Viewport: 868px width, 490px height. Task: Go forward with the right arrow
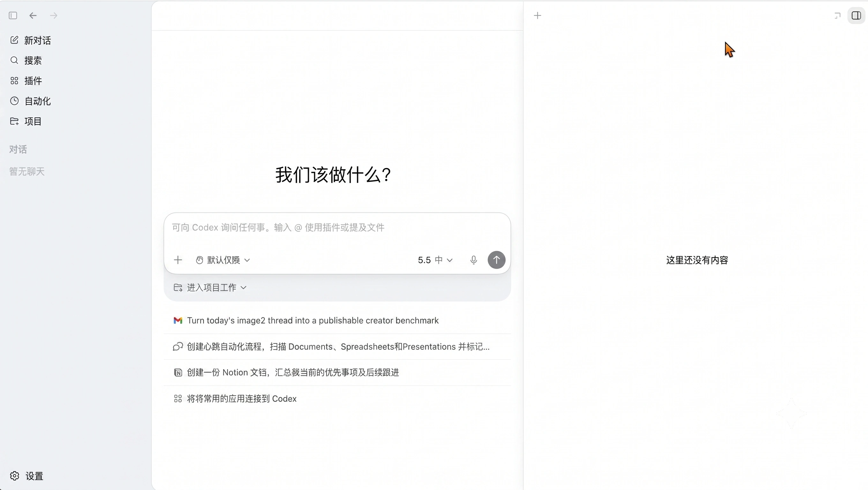[54, 16]
